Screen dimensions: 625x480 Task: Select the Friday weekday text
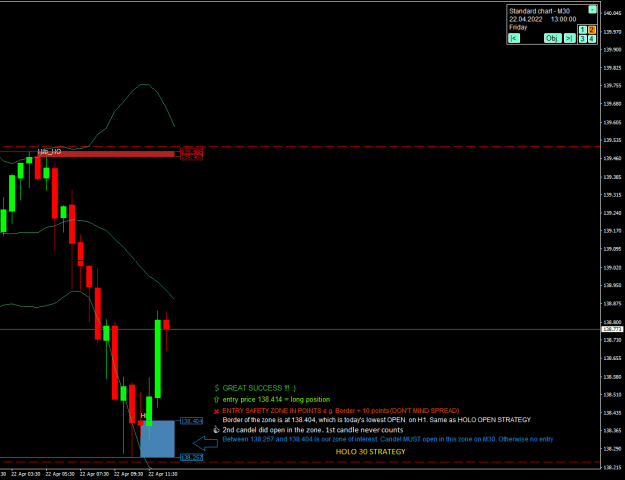tap(518, 27)
